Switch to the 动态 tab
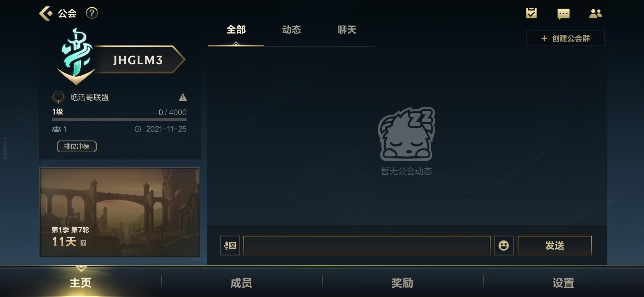The height and width of the screenshot is (297, 644). tap(291, 30)
